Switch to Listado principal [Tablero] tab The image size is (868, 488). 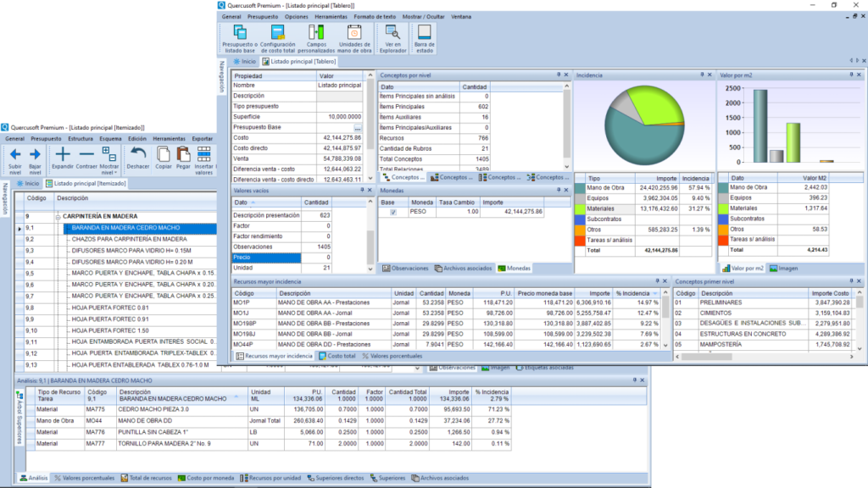point(299,61)
